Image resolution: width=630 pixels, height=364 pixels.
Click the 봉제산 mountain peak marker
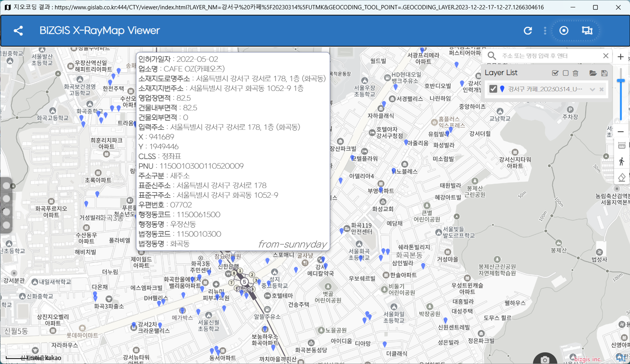tap(559, 243)
